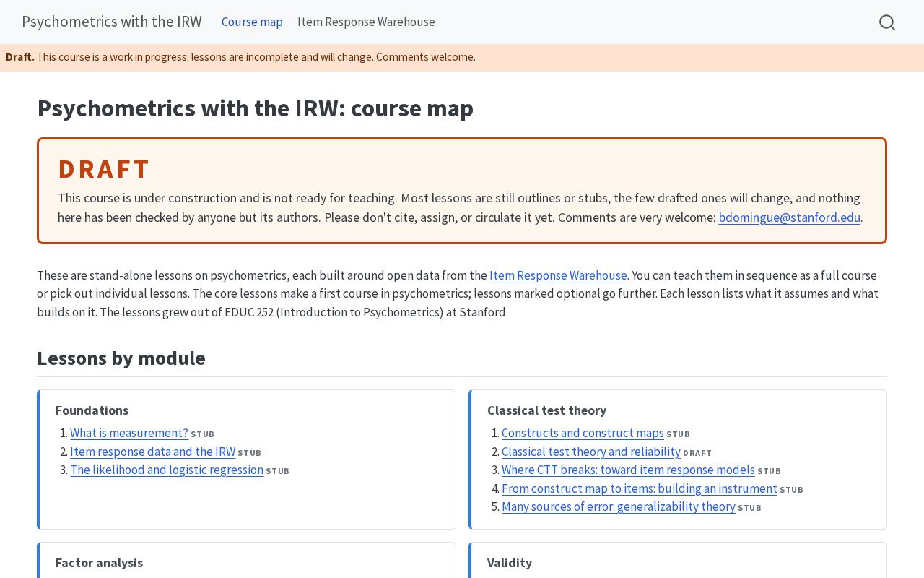Click the STUB badge beside Where CTT breaks
924x578 pixels.
coord(769,471)
